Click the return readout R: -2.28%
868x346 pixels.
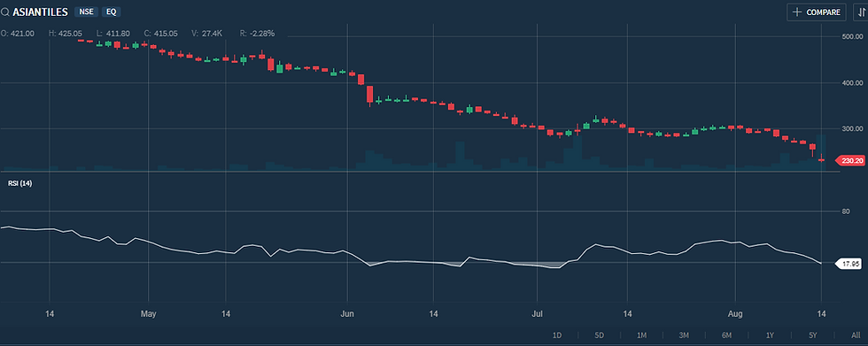pyautogui.click(x=257, y=33)
